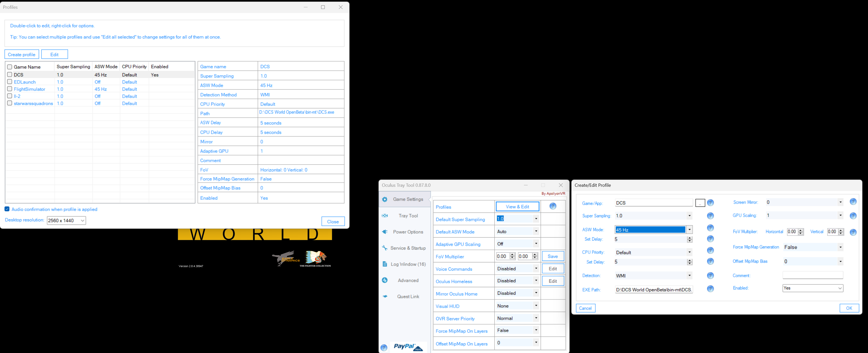The image size is (868, 353).
Task: Click Edit button in Profiles window
Action: pyautogui.click(x=55, y=54)
